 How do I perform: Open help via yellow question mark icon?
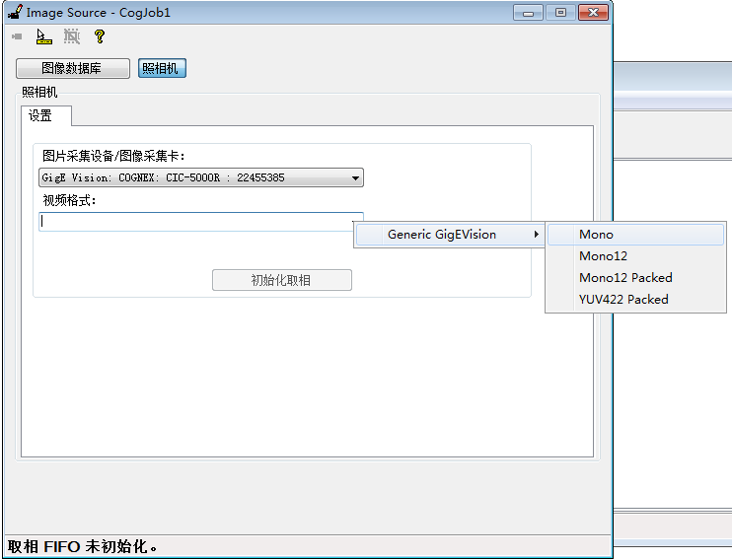99,36
